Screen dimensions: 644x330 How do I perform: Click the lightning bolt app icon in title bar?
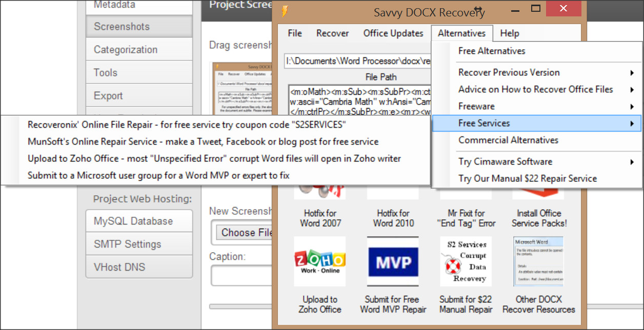pos(285,10)
